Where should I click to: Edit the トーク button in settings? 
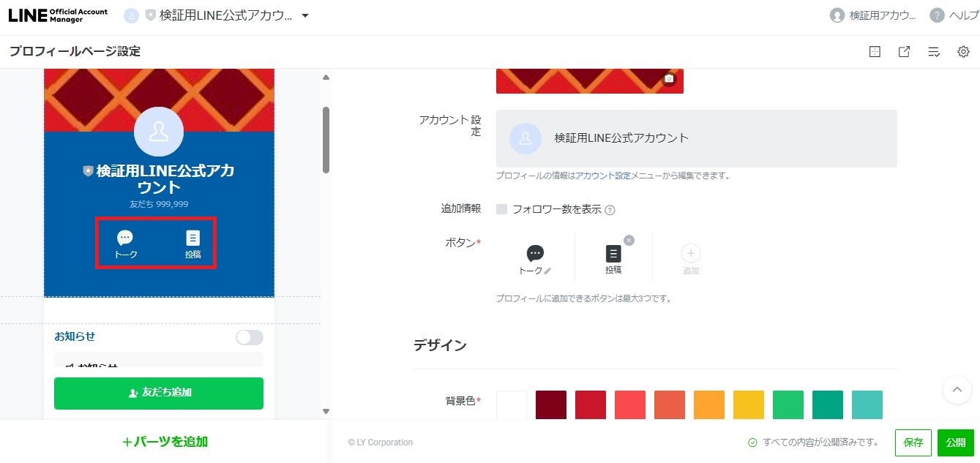pos(535,259)
